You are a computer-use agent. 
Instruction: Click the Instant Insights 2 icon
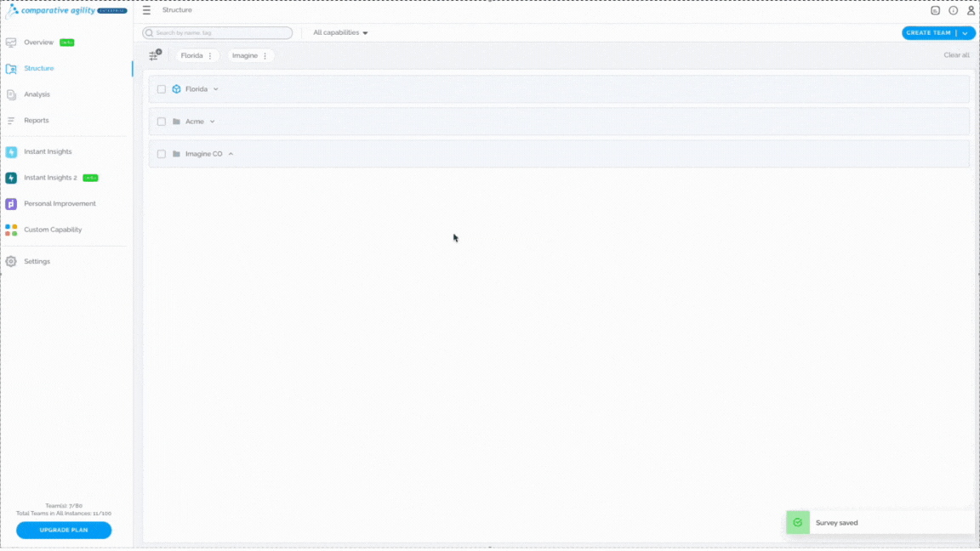click(x=11, y=178)
